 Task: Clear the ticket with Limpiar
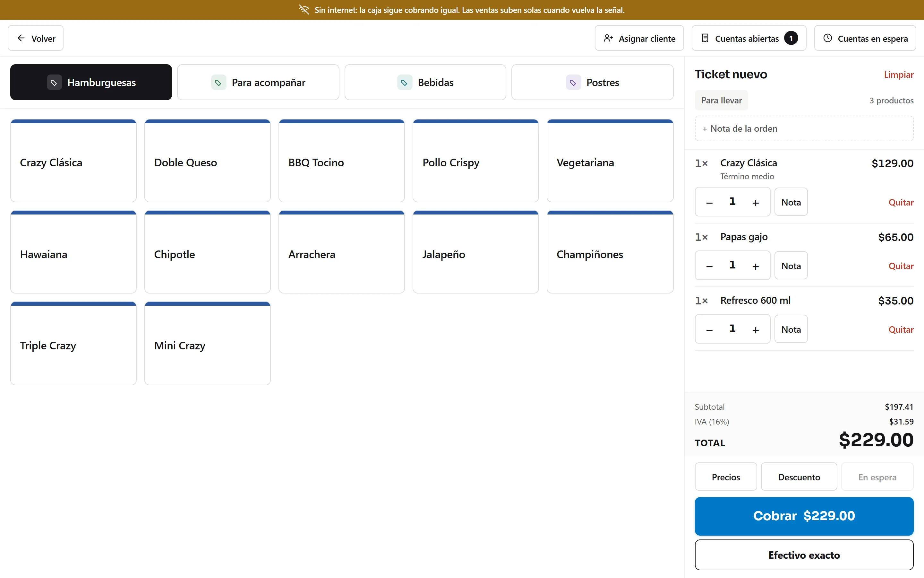[x=898, y=74]
